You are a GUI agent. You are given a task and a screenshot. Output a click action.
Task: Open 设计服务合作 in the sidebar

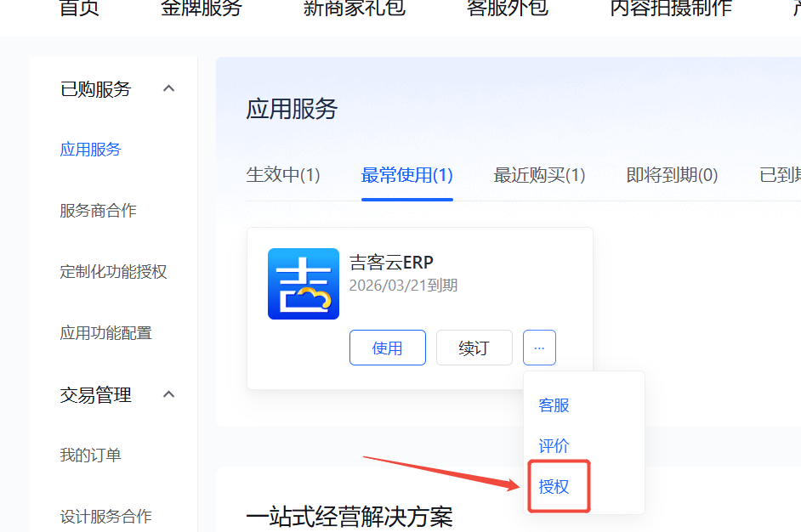coord(105,516)
